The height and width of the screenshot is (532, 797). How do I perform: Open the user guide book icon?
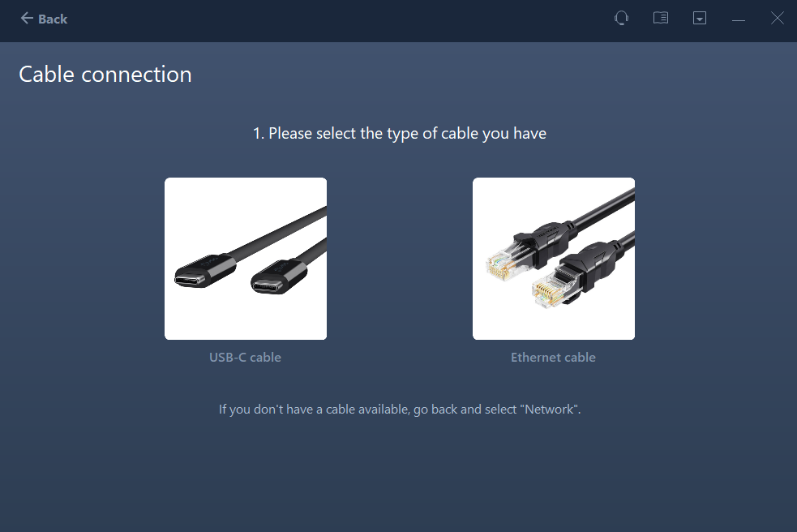coord(661,18)
